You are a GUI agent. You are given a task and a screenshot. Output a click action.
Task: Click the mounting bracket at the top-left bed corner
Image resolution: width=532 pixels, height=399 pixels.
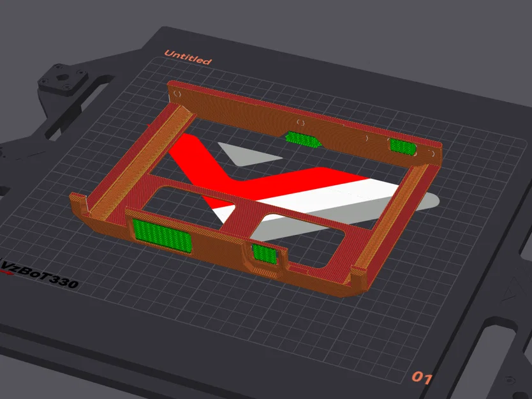tap(61, 77)
